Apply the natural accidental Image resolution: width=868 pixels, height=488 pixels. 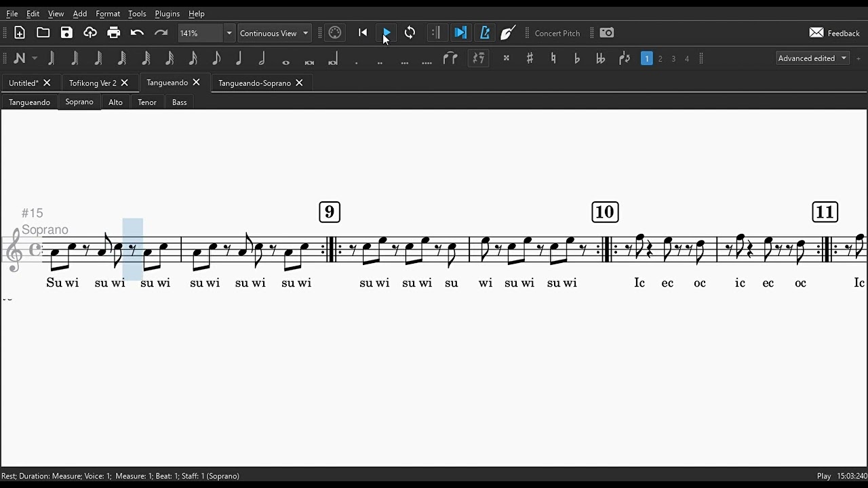click(553, 58)
